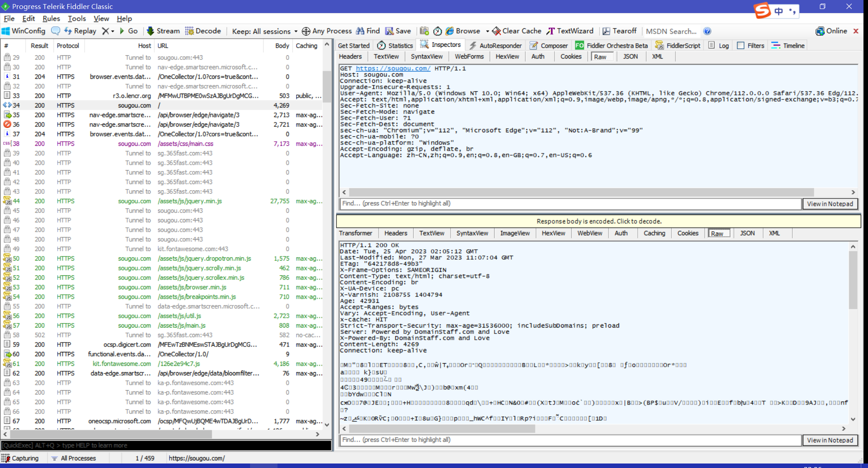Click the camera screenshot icon
The image size is (868, 468).
tap(423, 31)
